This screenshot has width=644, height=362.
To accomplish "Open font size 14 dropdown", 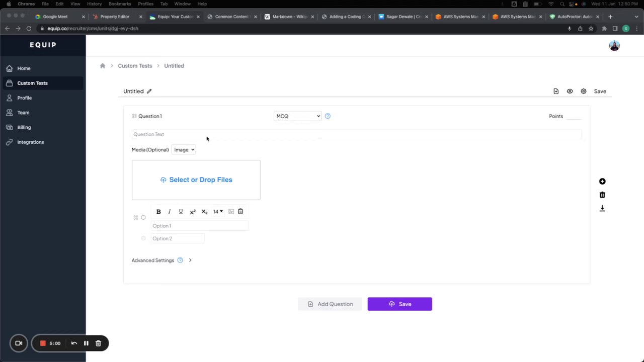I will click(218, 212).
